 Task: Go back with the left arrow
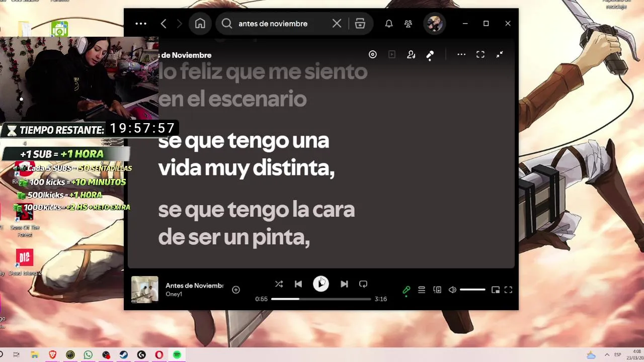164,24
